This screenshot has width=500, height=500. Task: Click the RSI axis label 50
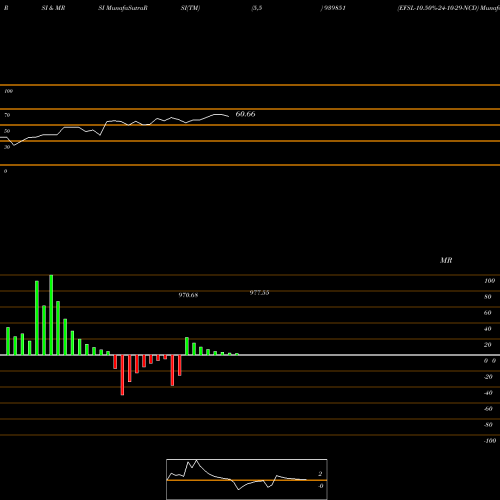pyautogui.click(x=7, y=131)
